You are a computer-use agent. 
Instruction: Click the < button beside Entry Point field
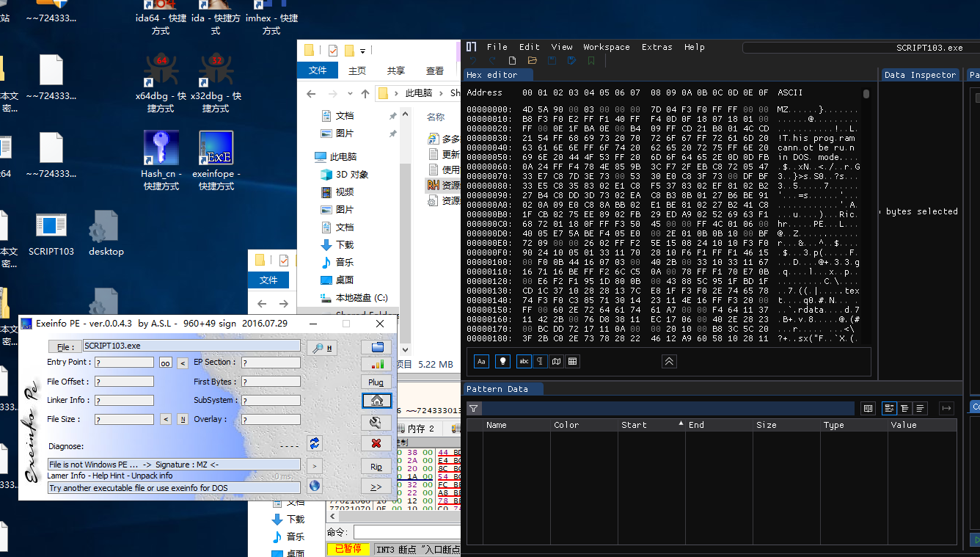coord(183,363)
